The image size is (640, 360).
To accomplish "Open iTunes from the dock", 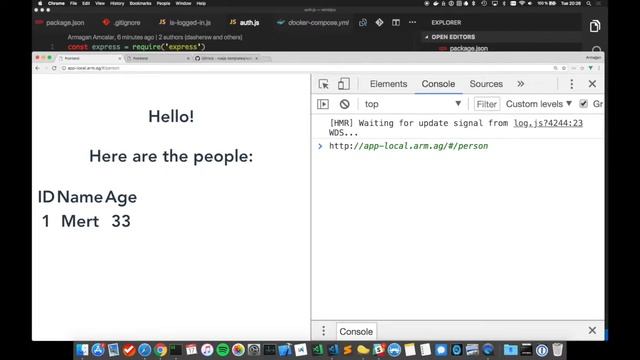I will (x=207, y=350).
